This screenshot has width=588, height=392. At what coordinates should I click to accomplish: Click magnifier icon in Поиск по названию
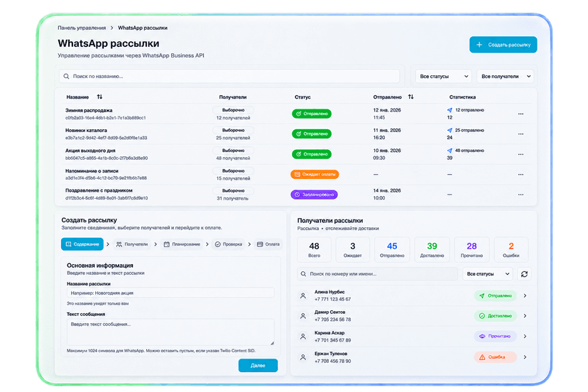(x=66, y=76)
